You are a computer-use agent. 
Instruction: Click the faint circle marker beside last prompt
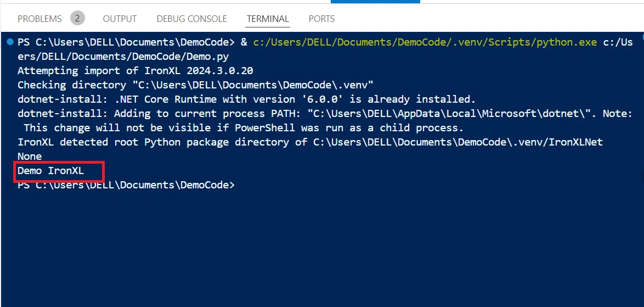click(9, 185)
